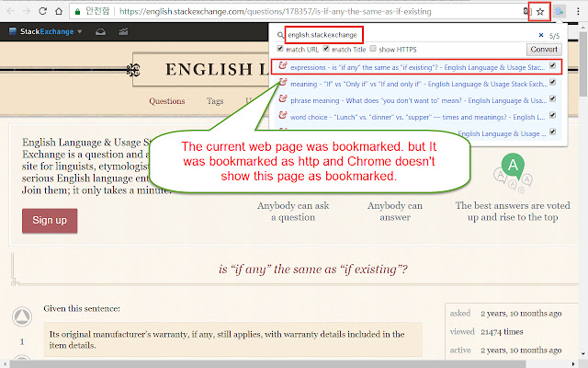Bookmark this page with the star icon
The image size is (588, 368).
[x=540, y=12]
